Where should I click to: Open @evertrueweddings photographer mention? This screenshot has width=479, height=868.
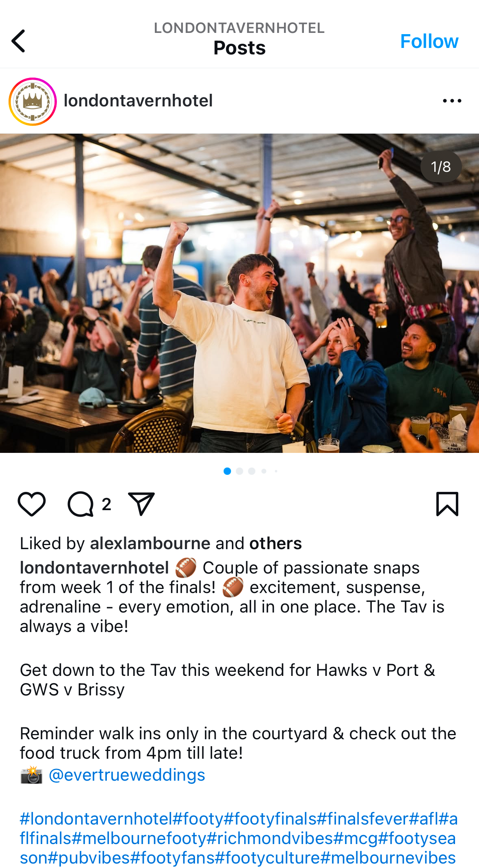click(x=127, y=775)
